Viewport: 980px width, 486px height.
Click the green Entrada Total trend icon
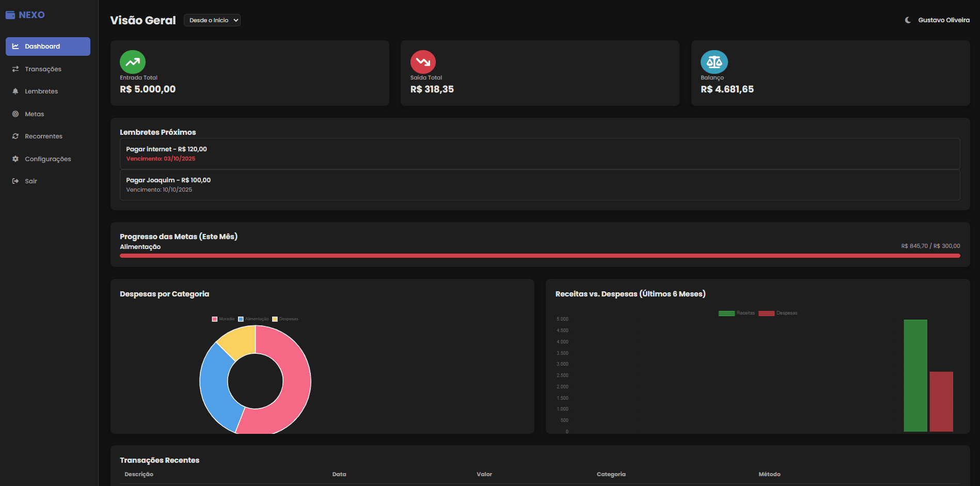point(133,62)
